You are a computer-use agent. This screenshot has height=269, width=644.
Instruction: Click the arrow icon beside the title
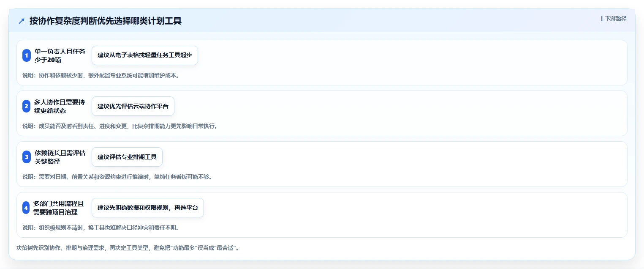22,21
